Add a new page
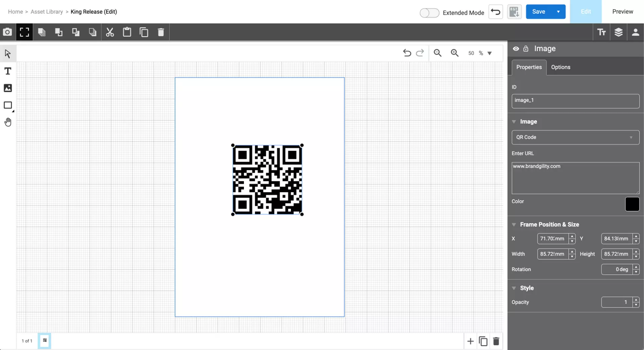 [x=470, y=341]
